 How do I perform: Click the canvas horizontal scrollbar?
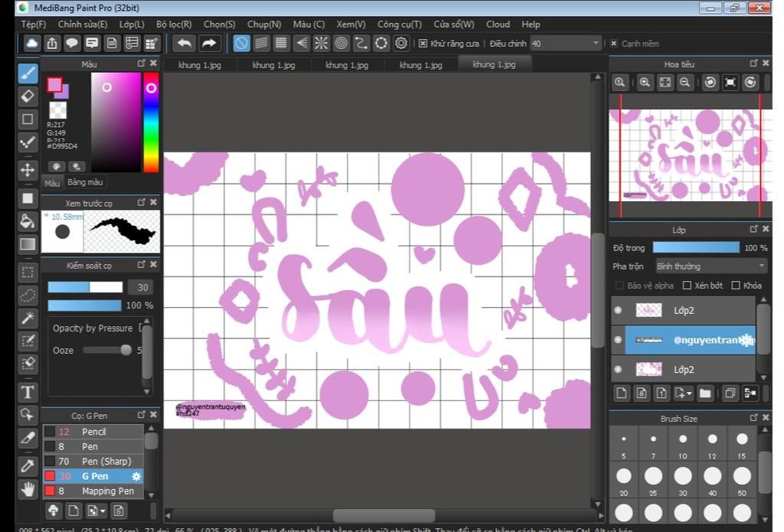(384, 515)
